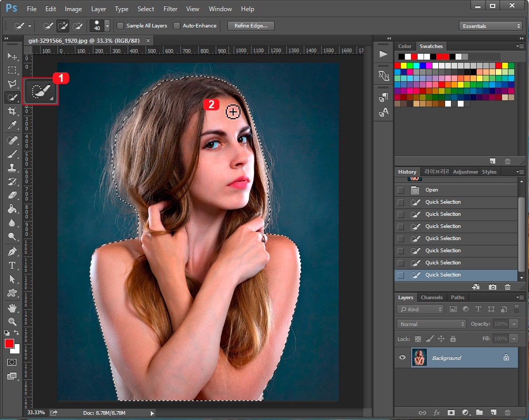Select the Lasso tool
The image size is (529, 420).
[x=12, y=84]
